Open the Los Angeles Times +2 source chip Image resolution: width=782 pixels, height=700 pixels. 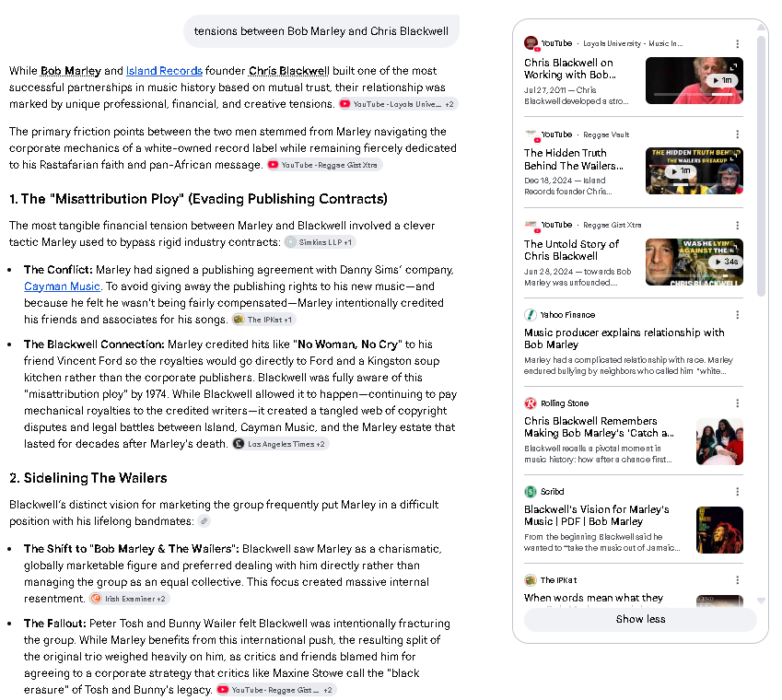coord(280,444)
